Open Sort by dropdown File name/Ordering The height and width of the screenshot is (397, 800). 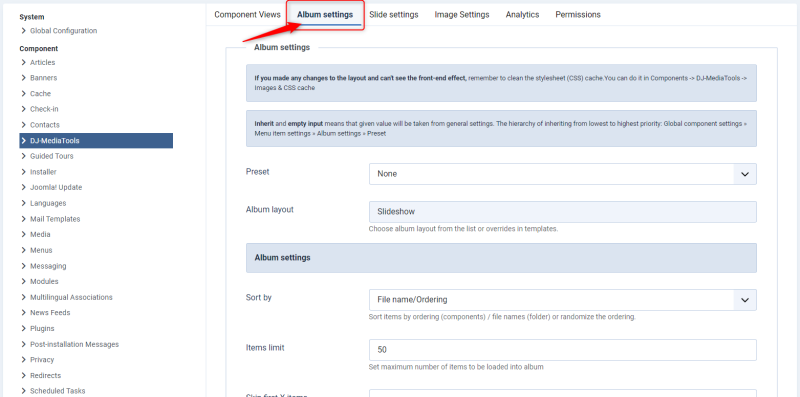pos(563,300)
